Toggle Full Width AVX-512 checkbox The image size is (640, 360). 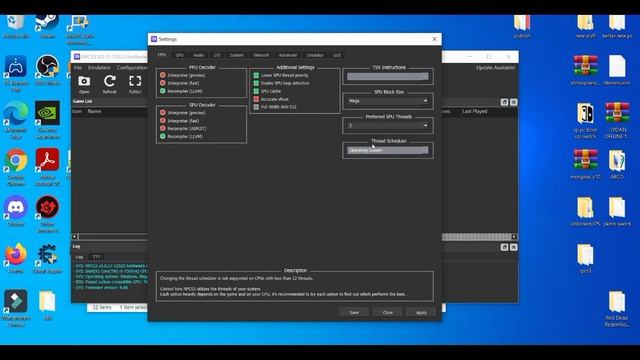tap(275, 107)
